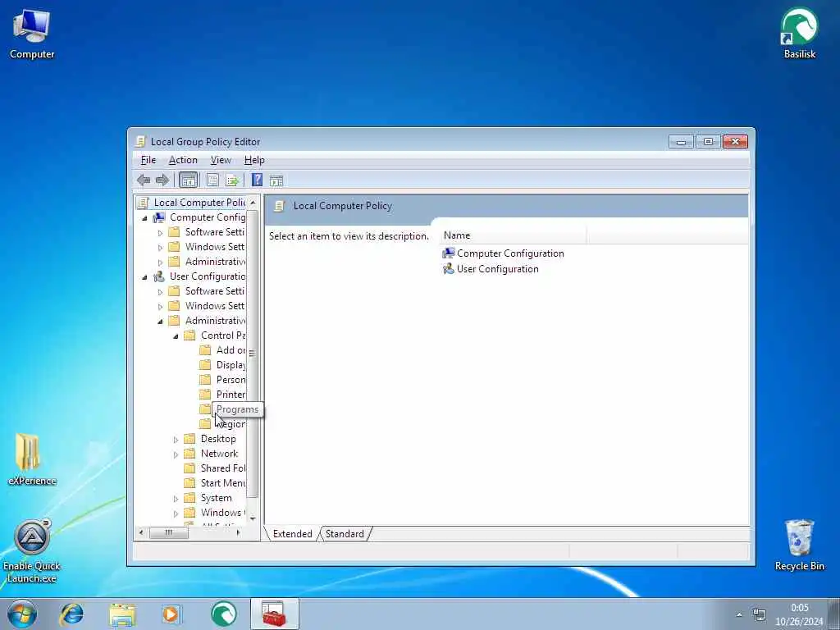Click the Back arrow toolbar icon
Viewport: 840px width, 630px height.
144,180
